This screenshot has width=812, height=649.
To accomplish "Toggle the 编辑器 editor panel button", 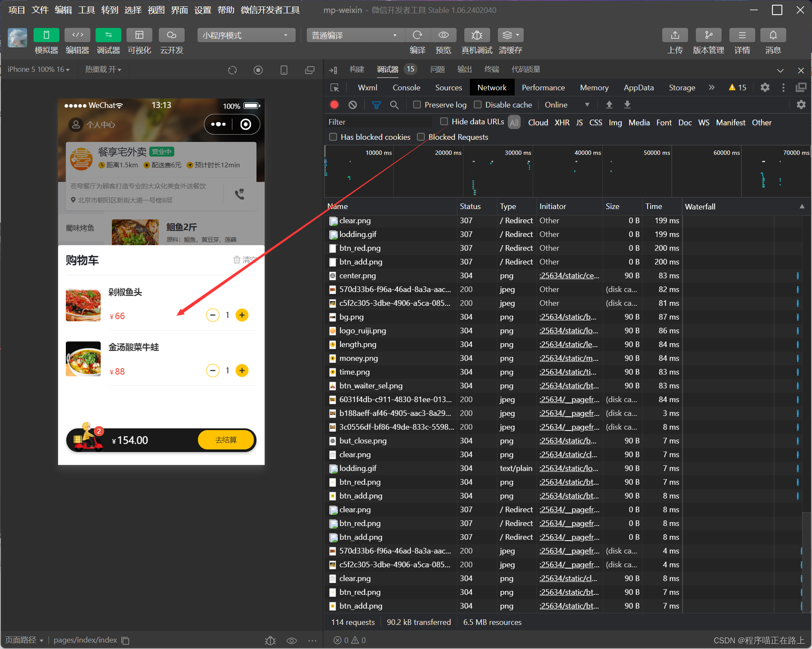I will [x=77, y=35].
